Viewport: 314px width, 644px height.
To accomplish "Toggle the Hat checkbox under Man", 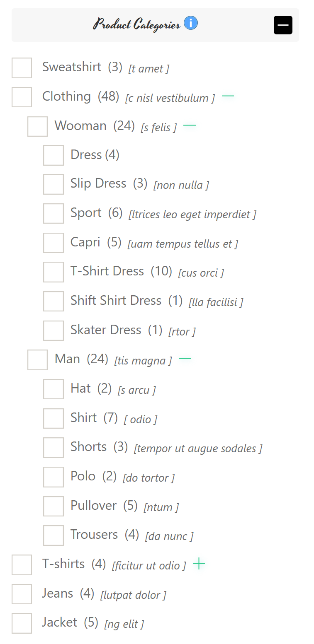I will [x=54, y=389].
